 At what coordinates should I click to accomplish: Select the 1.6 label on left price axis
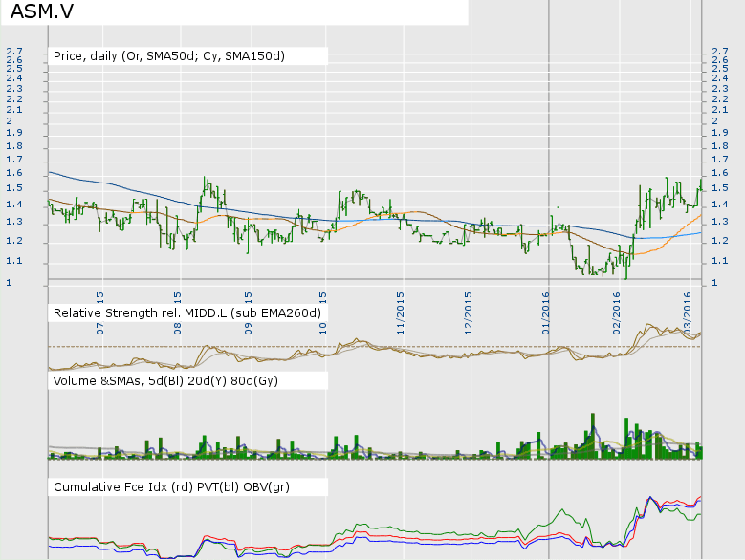(x=14, y=173)
